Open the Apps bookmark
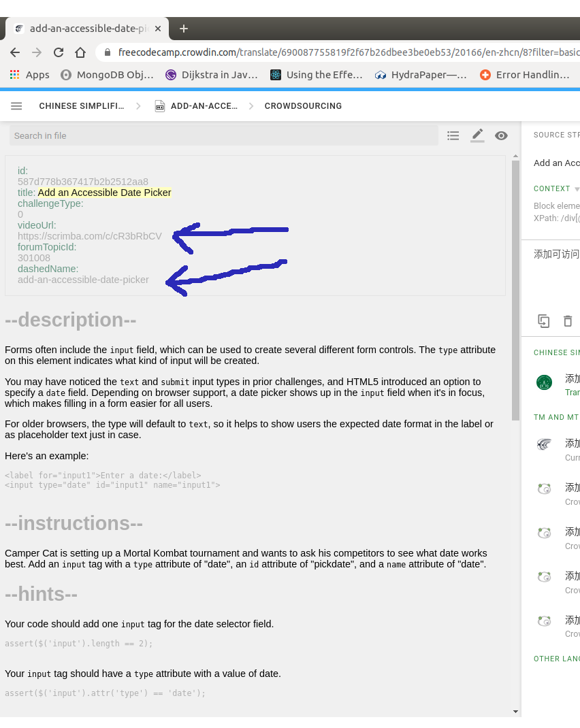Viewport: 580px width, 728px height. click(x=29, y=75)
